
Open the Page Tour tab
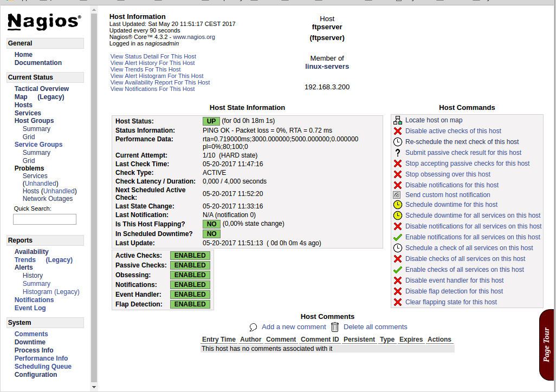[547, 345]
